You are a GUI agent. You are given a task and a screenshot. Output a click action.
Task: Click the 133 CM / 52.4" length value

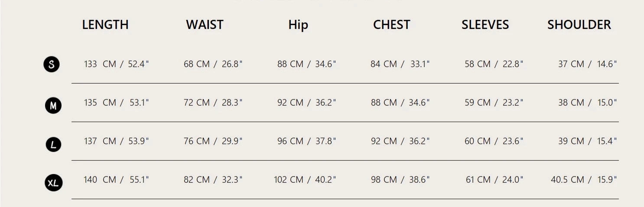point(116,64)
